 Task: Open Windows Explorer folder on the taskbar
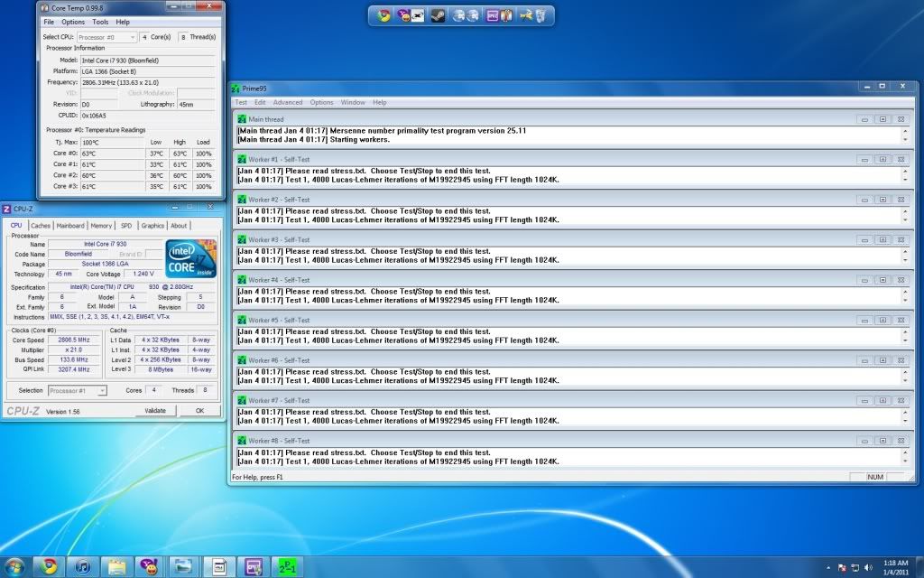[x=116, y=567]
